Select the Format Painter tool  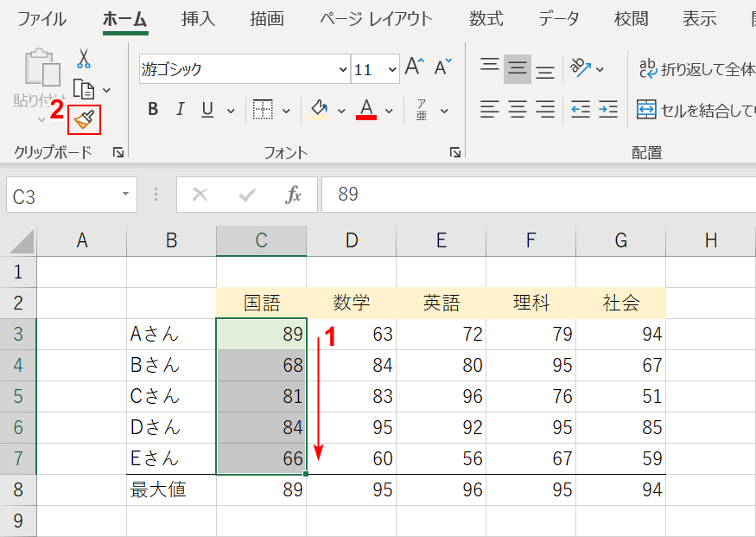point(83,118)
